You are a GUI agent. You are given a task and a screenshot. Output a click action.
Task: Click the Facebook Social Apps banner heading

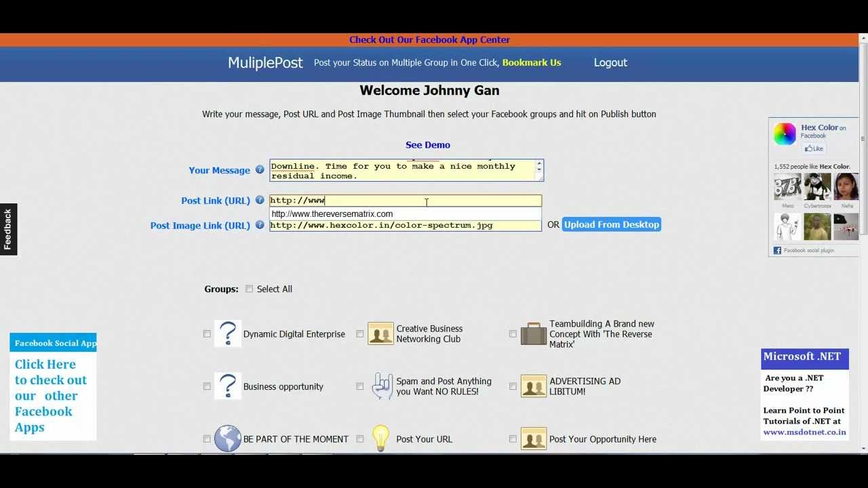[56, 343]
